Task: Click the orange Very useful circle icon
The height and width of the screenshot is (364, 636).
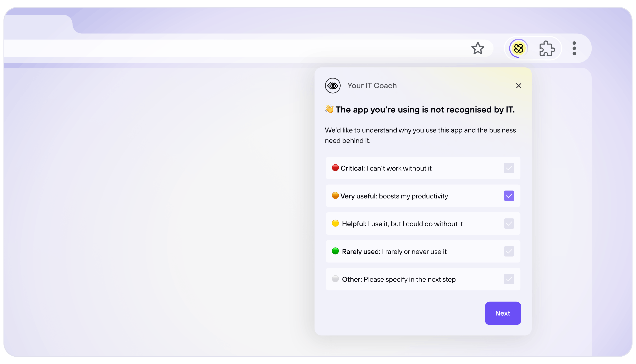Action: 335,195
